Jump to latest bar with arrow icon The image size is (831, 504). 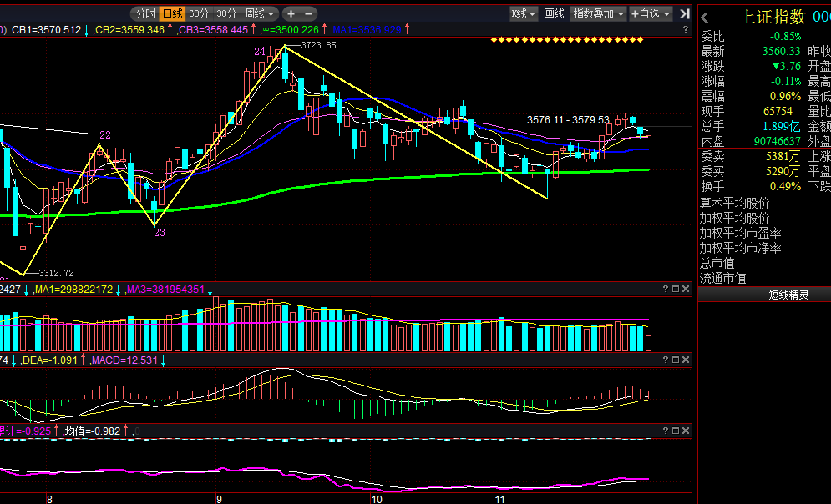[684, 13]
